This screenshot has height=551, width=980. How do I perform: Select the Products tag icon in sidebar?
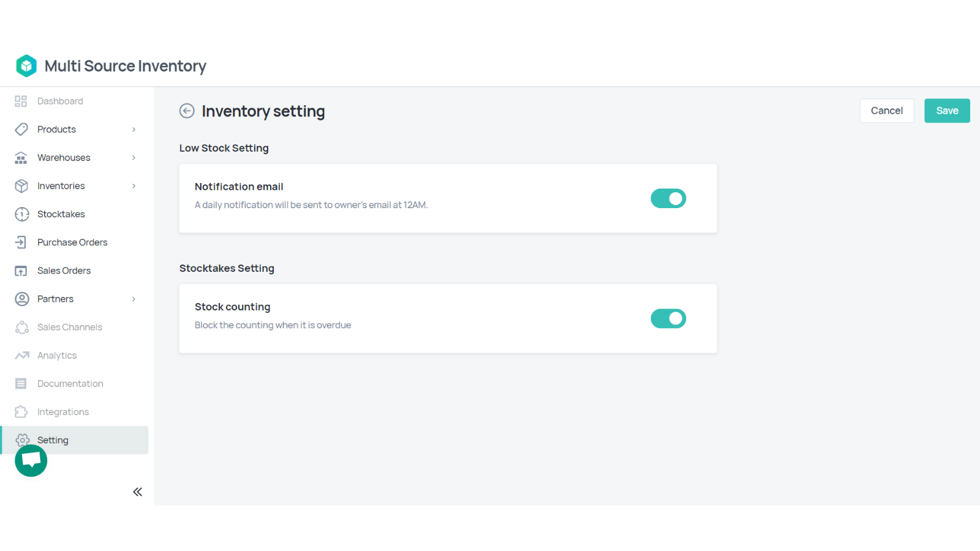(20, 129)
